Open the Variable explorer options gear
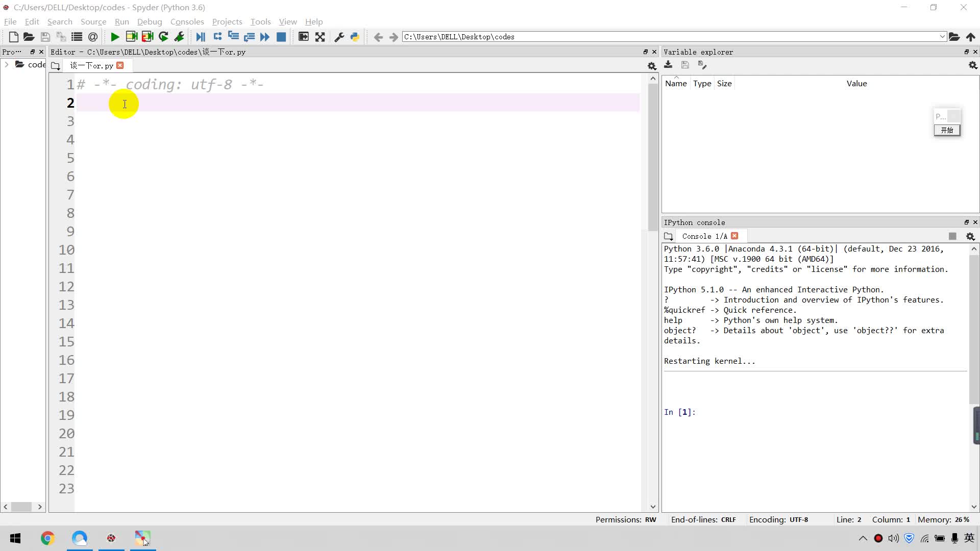The height and width of the screenshot is (551, 980). click(x=973, y=65)
